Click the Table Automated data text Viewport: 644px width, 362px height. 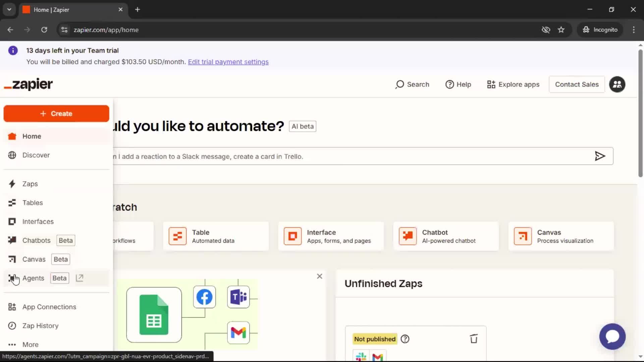(213, 241)
